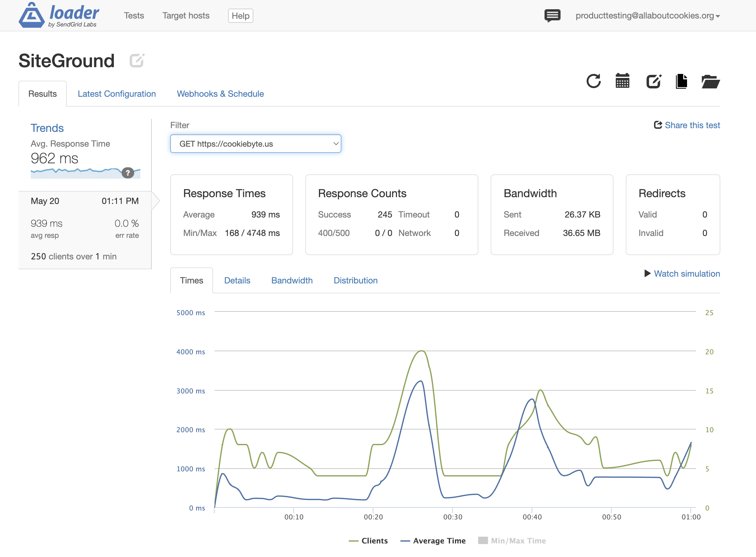This screenshot has height=557, width=756.
Task: Open the account email dropdown
Action: tap(648, 15)
